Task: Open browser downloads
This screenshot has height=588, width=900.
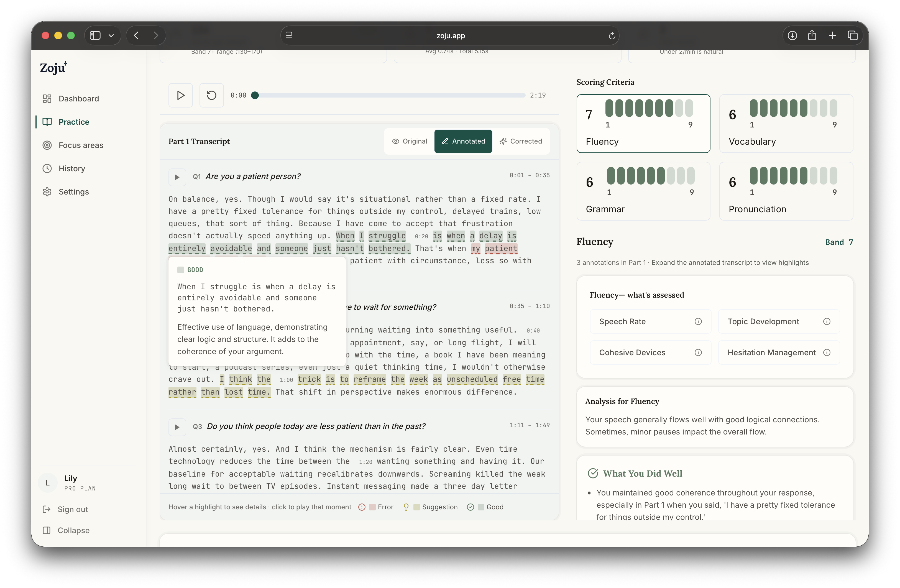Action: [792, 35]
